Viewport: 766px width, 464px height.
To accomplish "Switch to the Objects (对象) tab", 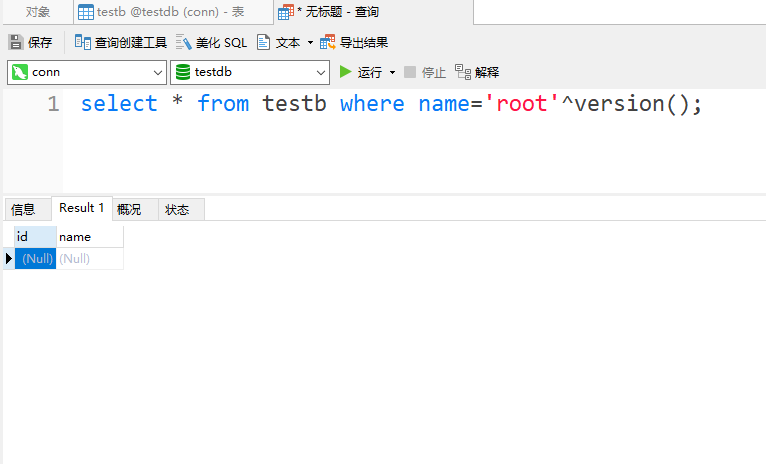I will [x=38, y=12].
